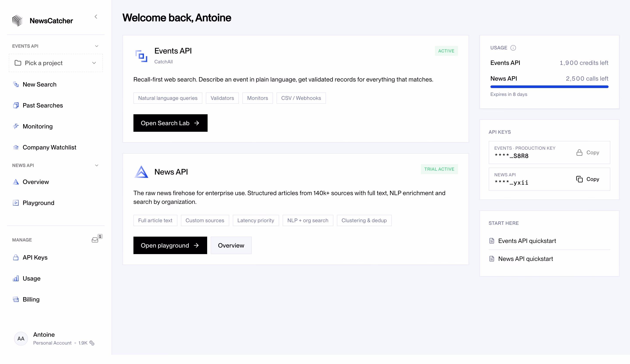This screenshot has height=364, width=630.
Task: Click the Usage info icon
Action: pyautogui.click(x=513, y=48)
